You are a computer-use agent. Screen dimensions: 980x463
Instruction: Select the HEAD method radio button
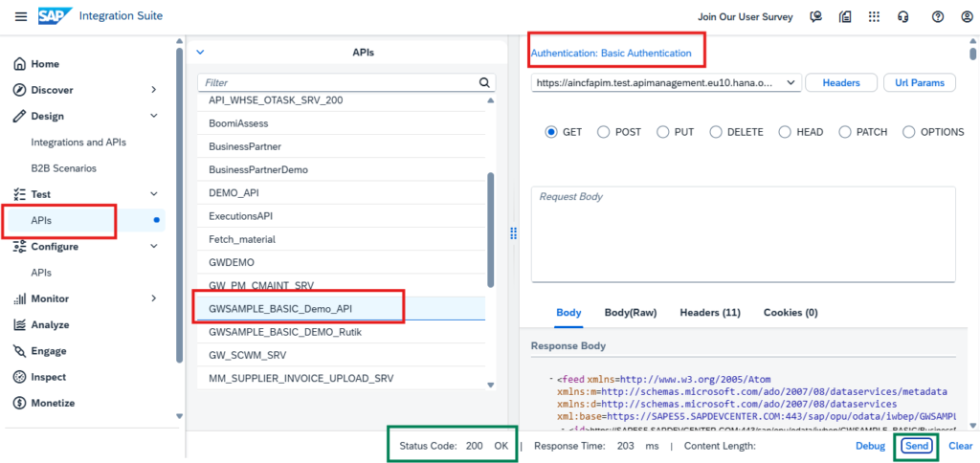point(785,132)
